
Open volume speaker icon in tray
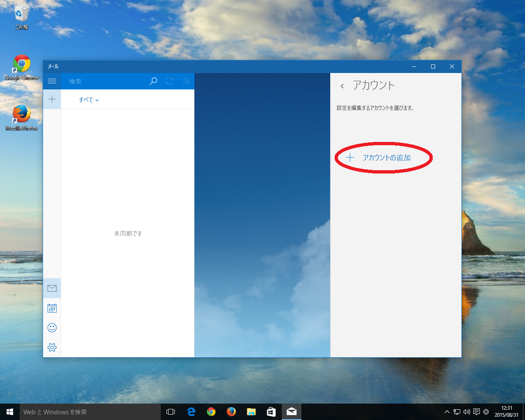tap(467, 412)
